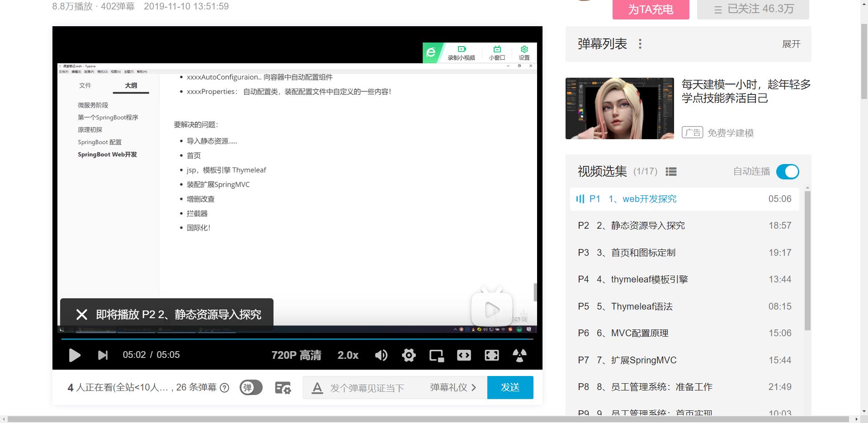Viewport: 868px width, 423px height.
Task: Click 免费学建模 ad link
Action: pos(731,133)
